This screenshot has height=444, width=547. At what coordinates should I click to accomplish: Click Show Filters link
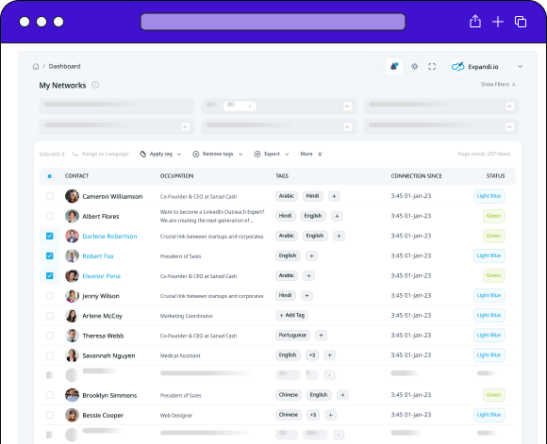point(498,84)
